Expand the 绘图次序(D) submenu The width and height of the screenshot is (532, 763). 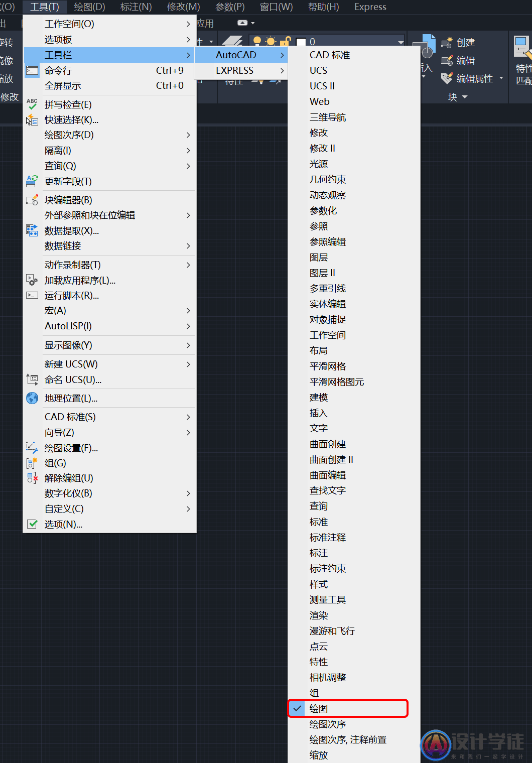109,135
